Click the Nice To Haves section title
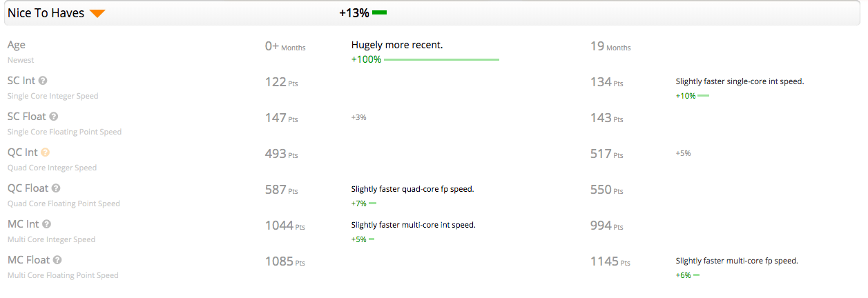Screen dimensions: 868x298 [46, 13]
